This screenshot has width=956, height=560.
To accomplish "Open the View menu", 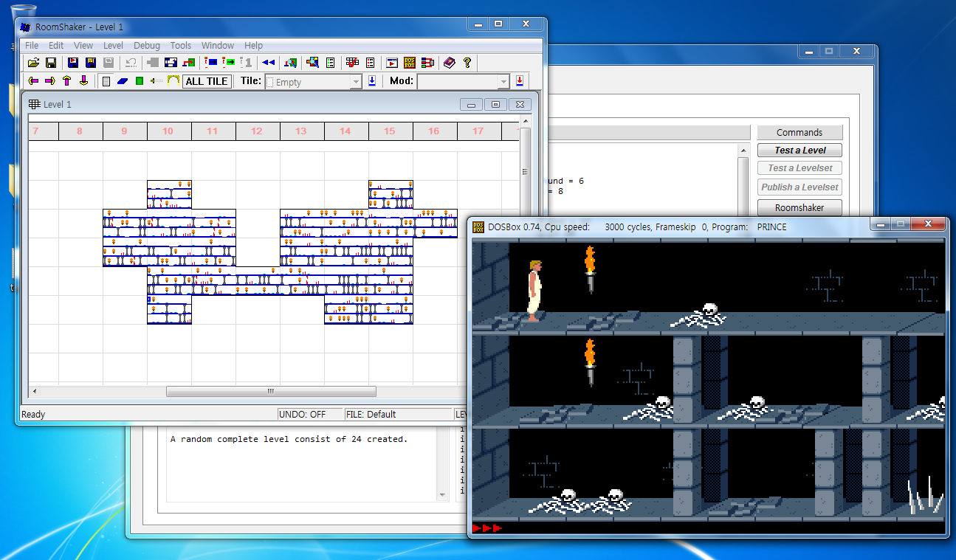I will (83, 45).
